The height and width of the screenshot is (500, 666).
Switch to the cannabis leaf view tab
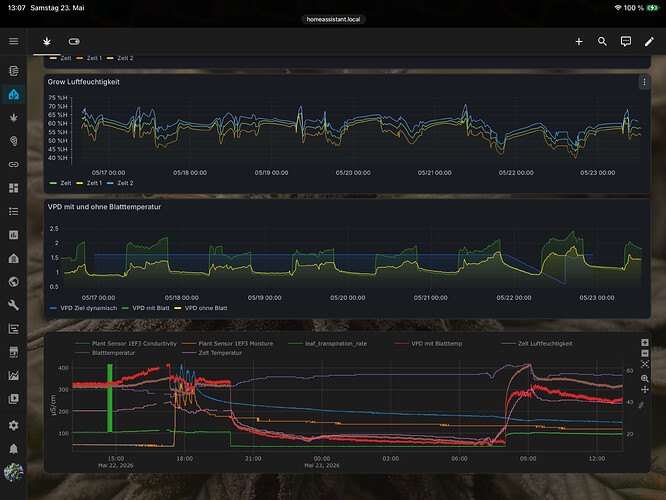pos(47,41)
